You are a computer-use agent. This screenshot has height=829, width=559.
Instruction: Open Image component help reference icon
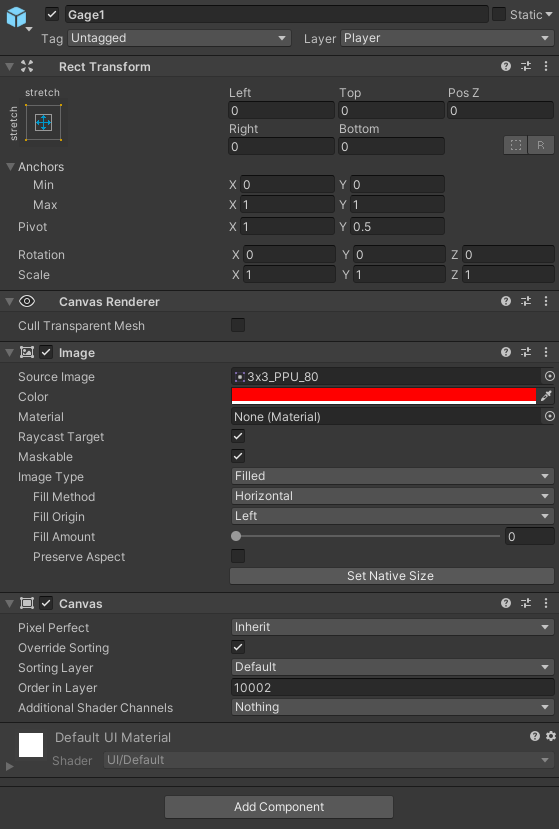506,352
